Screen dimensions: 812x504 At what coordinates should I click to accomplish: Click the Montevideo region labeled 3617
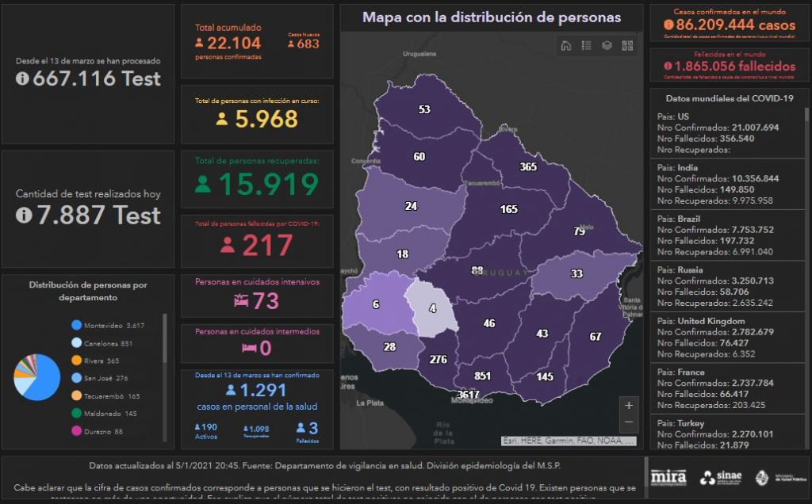click(x=469, y=394)
